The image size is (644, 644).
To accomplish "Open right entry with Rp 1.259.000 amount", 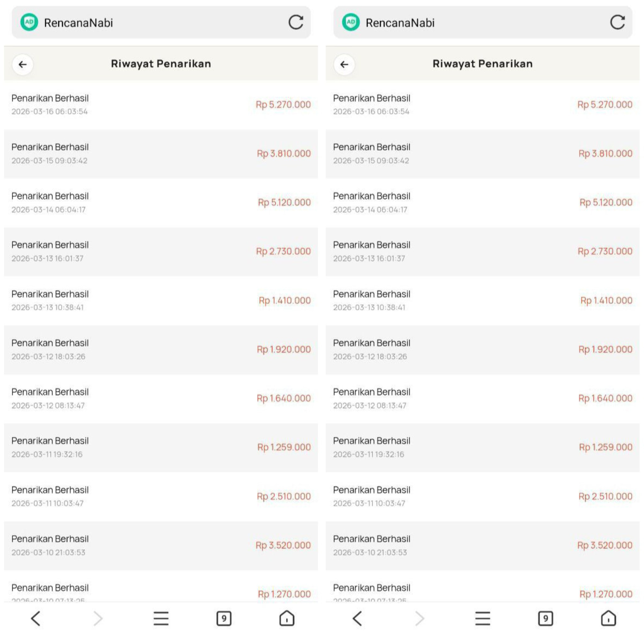I will tap(483, 447).
